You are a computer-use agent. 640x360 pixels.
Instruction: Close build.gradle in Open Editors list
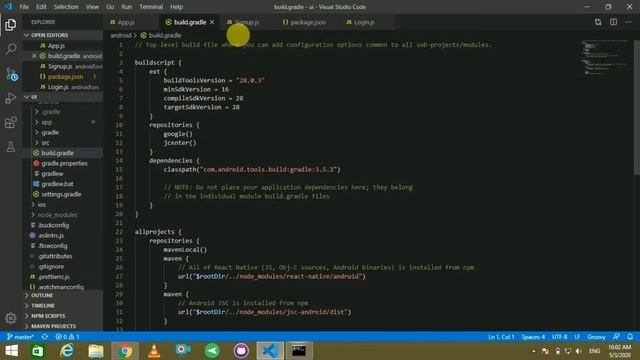(x=34, y=56)
